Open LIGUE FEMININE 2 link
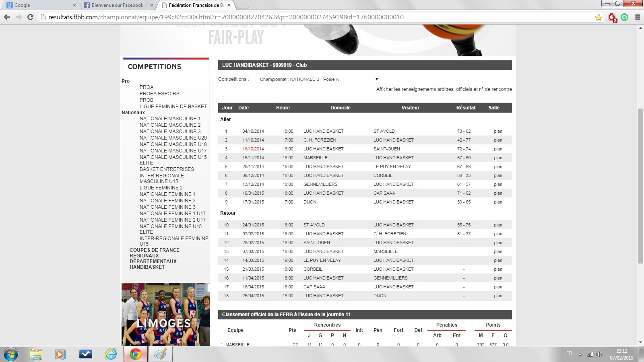The width and height of the screenshot is (644, 362). 161,188
